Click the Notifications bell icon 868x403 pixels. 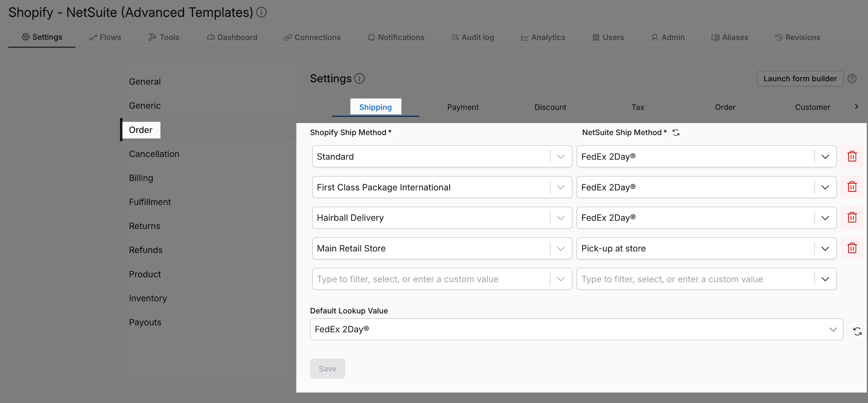pyautogui.click(x=371, y=38)
